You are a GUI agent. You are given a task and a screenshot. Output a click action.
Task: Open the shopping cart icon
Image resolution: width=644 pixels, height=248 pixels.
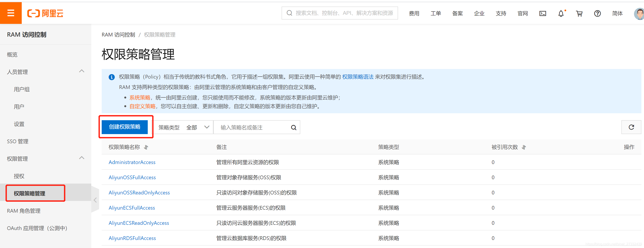click(x=579, y=13)
